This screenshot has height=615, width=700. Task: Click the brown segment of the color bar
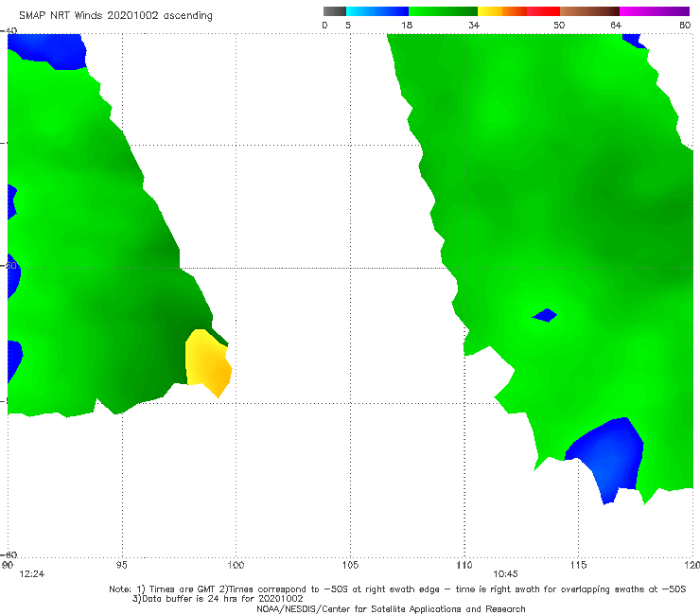589,11
